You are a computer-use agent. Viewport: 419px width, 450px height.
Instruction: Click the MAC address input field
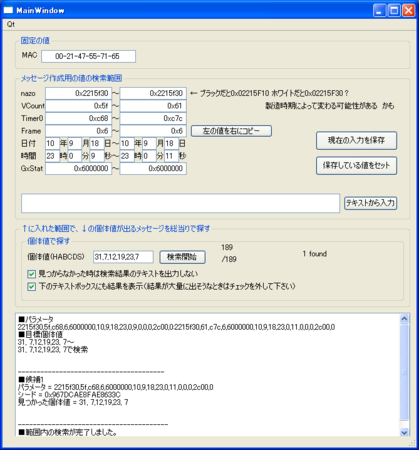[88, 56]
